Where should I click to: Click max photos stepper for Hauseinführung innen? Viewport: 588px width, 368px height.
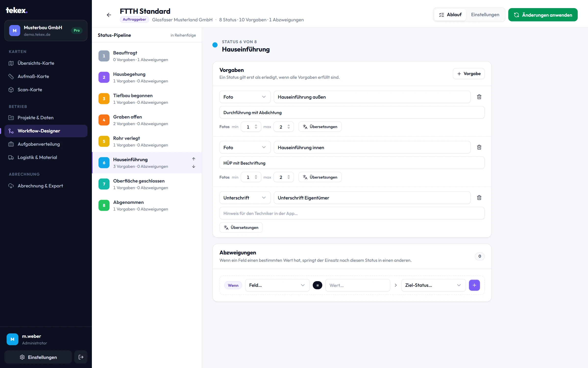[x=289, y=177]
